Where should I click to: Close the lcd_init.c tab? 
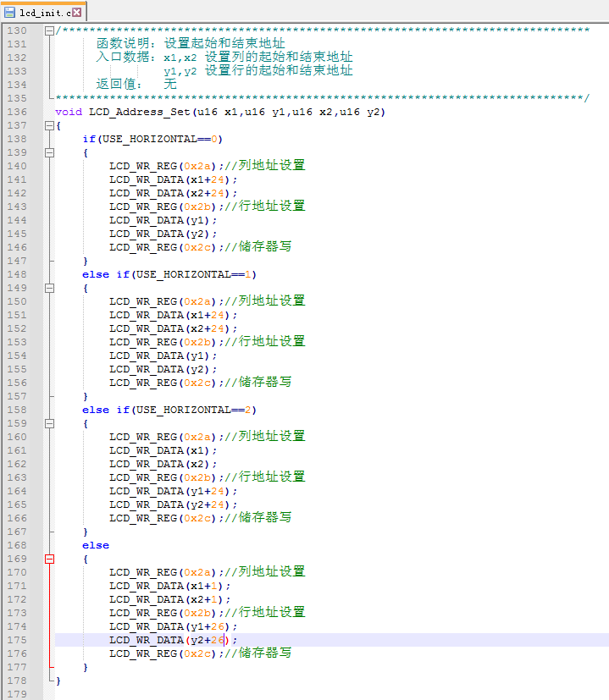click(x=77, y=12)
